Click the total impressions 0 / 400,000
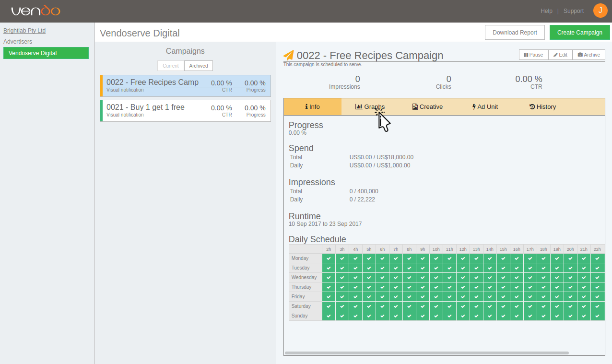This screenshot has width=612, height=364. click(364, 191)
